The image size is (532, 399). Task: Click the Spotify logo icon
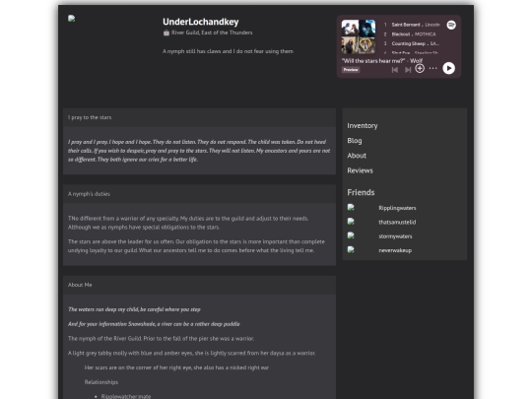pos(451,25)
